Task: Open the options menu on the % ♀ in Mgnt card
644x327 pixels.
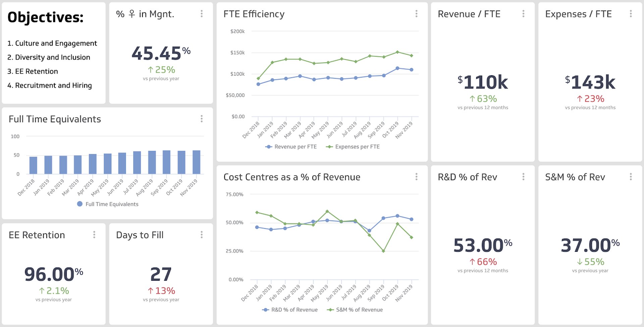Action: point(202,14)
